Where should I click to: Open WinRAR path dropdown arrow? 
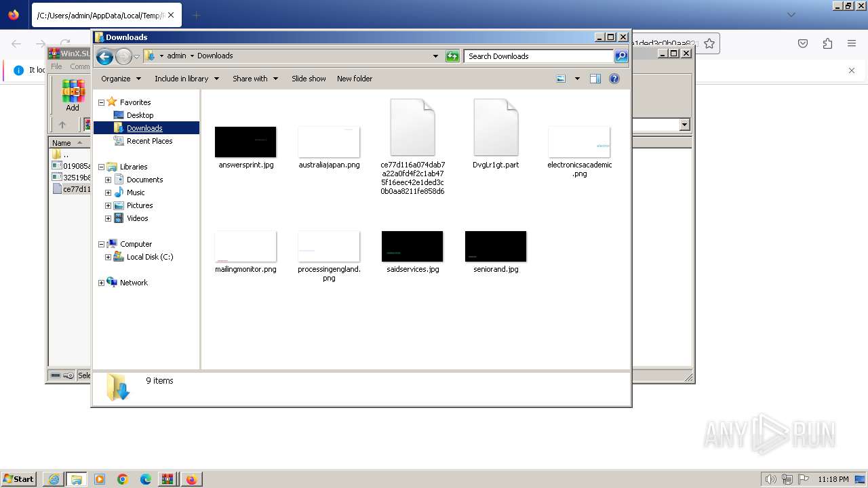(x=684, y=125)
